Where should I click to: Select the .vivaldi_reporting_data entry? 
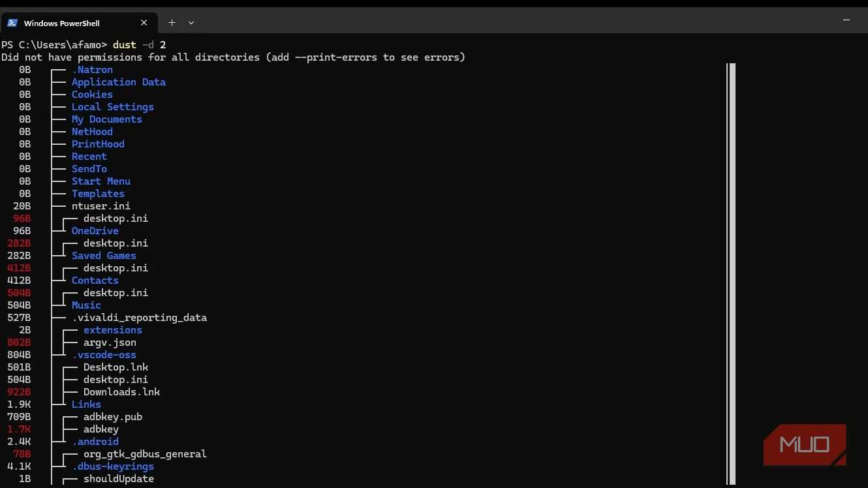click(x=139, y=318)
